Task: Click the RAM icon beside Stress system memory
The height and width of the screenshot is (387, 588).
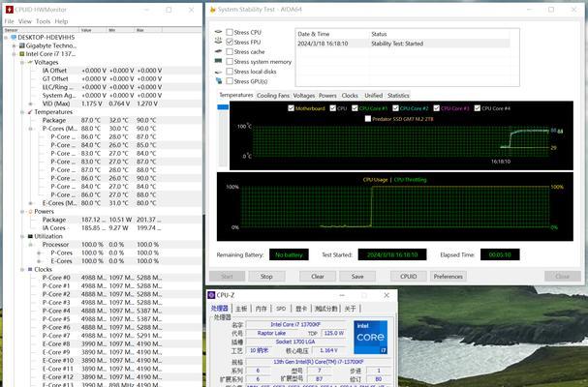Action: tap(219, 61)
